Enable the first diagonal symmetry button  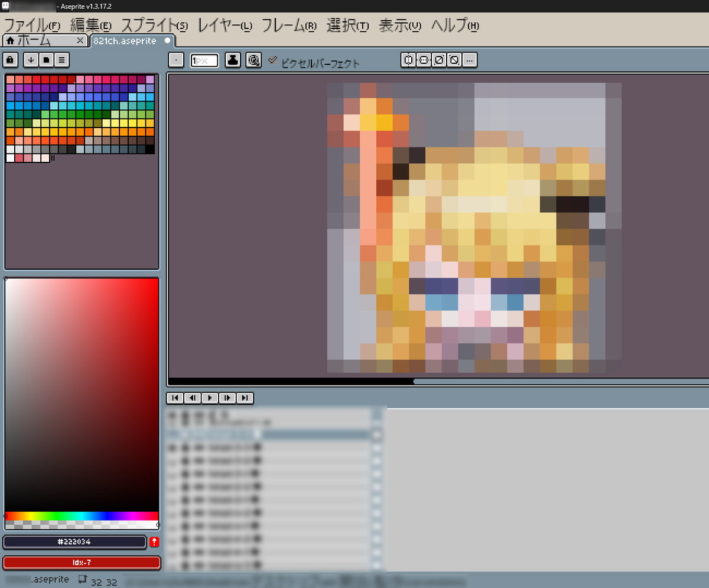coord(438,60)
